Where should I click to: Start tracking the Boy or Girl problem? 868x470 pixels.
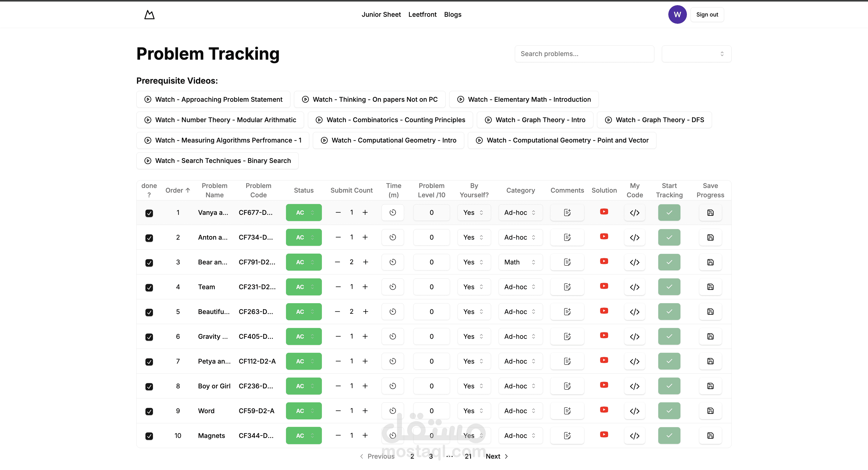(669, 386)
